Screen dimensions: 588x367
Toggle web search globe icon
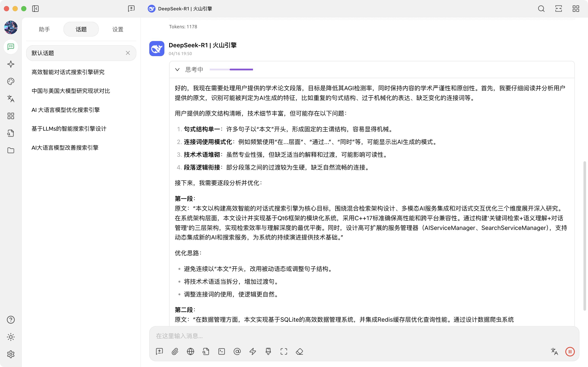(x=191, y=351)
